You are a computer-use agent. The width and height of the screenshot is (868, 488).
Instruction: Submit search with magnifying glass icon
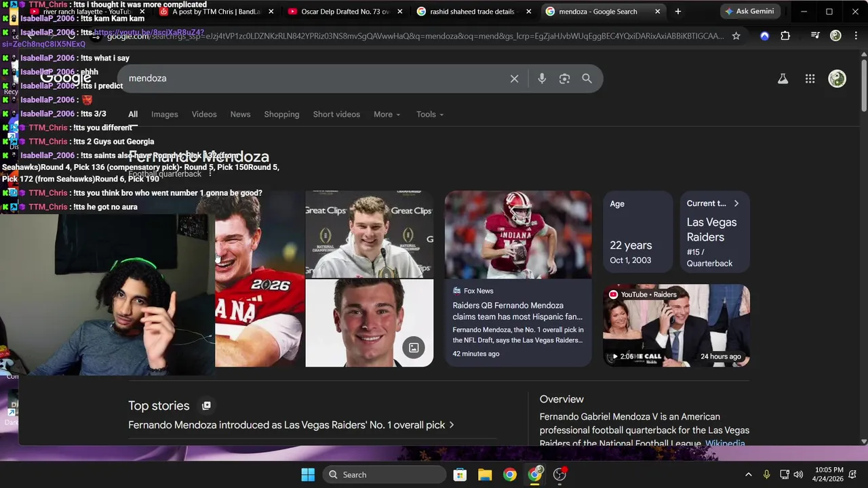[x=587, y=79]
